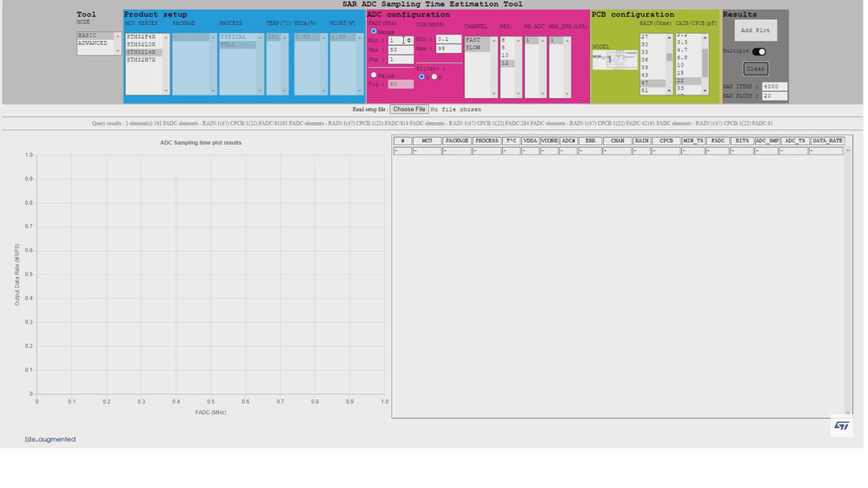Click the ST logo icon

pos(842,426)
